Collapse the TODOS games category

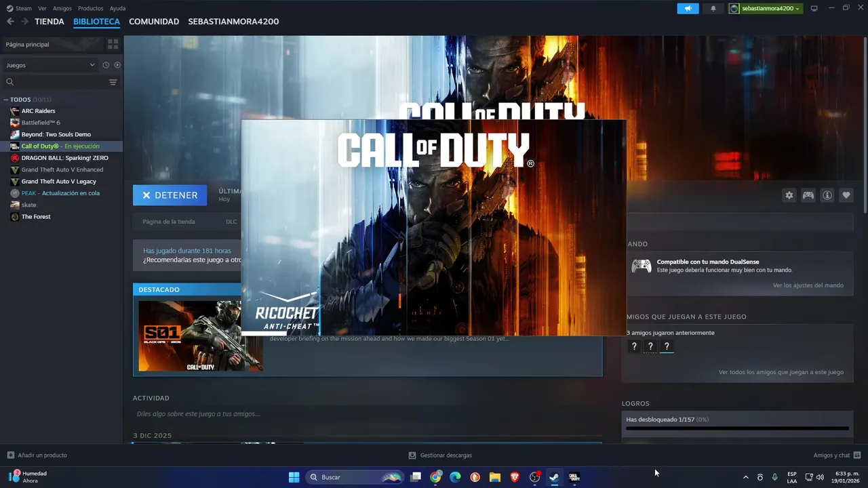coord(6,100)
